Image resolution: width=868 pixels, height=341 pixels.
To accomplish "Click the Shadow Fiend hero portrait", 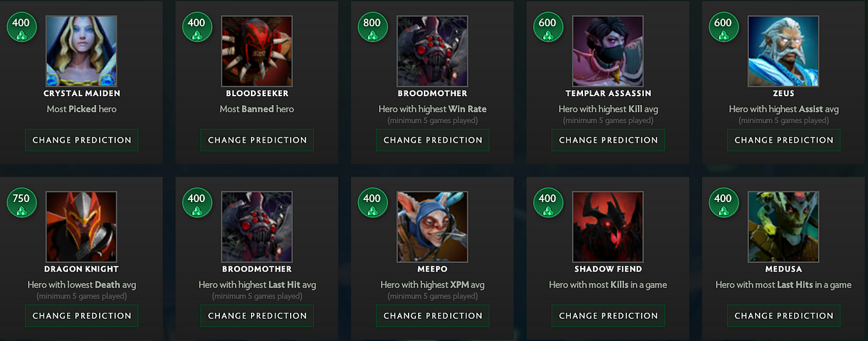I will point(608,227).
